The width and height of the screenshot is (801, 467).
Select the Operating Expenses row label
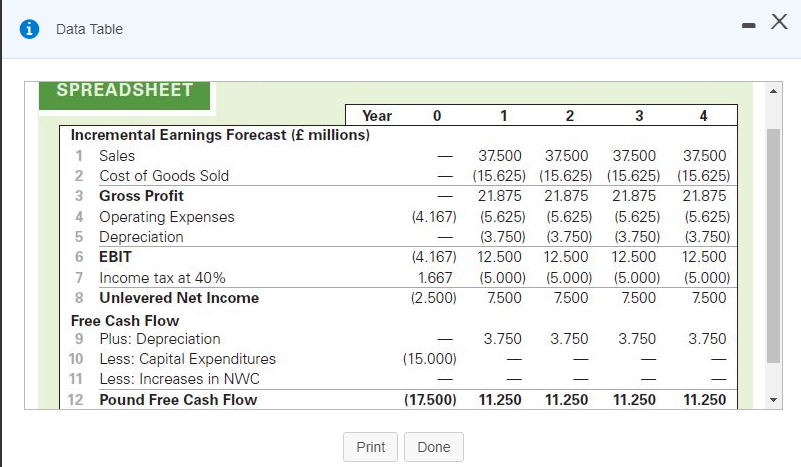click(x=167, y=217)
